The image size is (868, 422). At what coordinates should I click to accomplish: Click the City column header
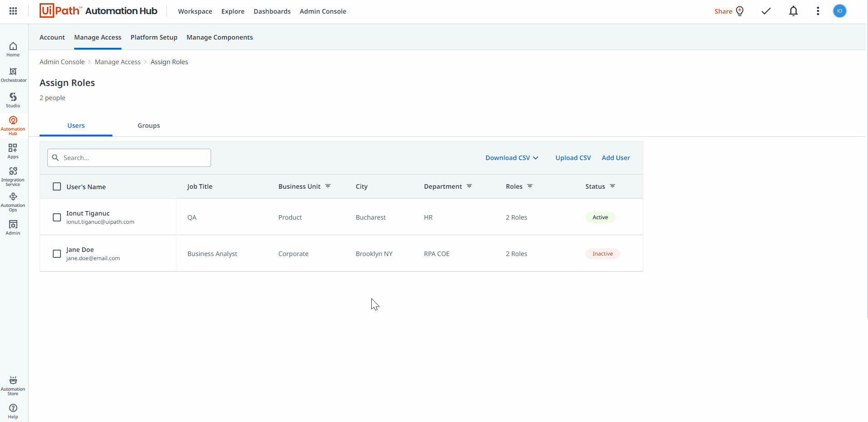click(362, 186)
